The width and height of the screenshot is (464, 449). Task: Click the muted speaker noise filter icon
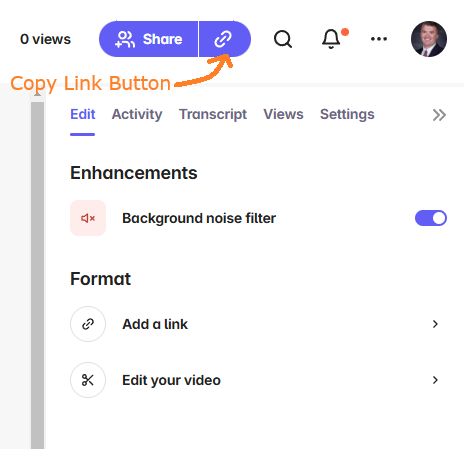pyautogui.click(x=88, y=218)
